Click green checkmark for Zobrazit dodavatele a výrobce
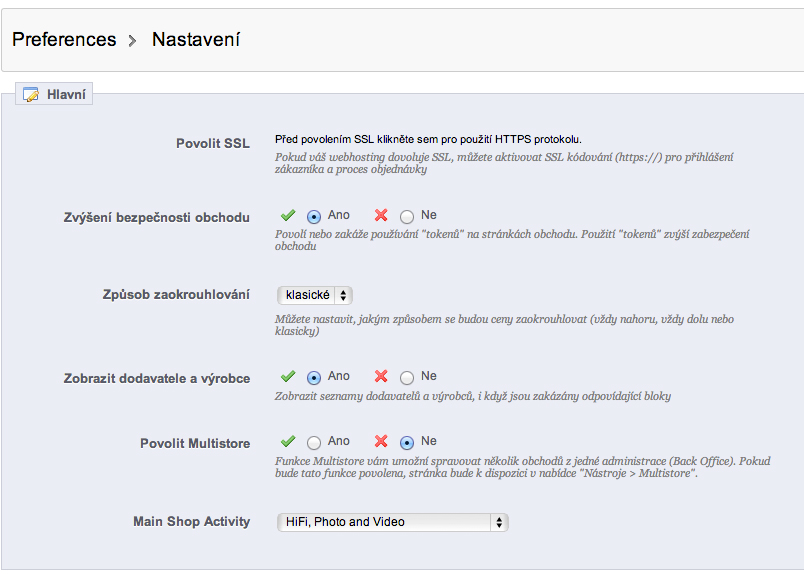 [x=288, y=377]
